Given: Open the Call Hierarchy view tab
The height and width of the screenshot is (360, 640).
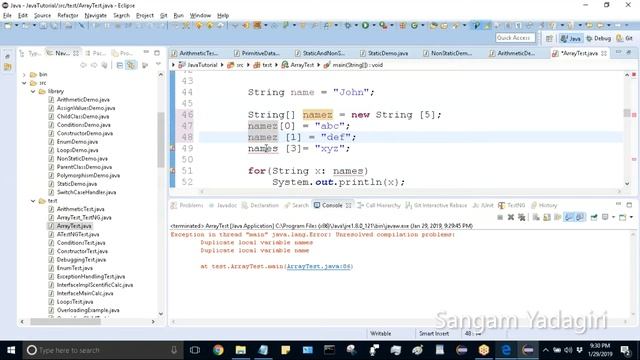Looking at the screenshot, I should point(379,205).
